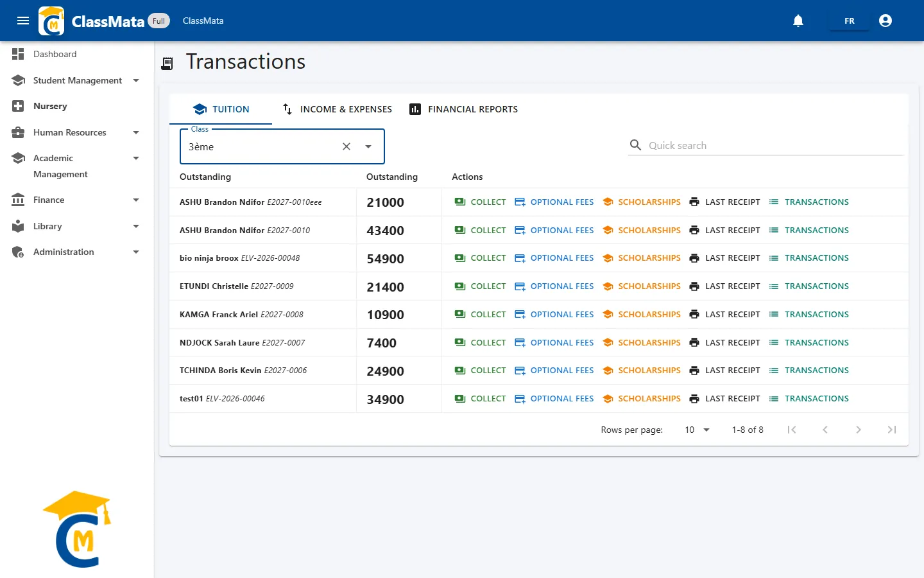Open Scholarships for ETUNDI Christelle
Image resolution: width=924 pixels, height=578 pixels.
coord(642,286)
